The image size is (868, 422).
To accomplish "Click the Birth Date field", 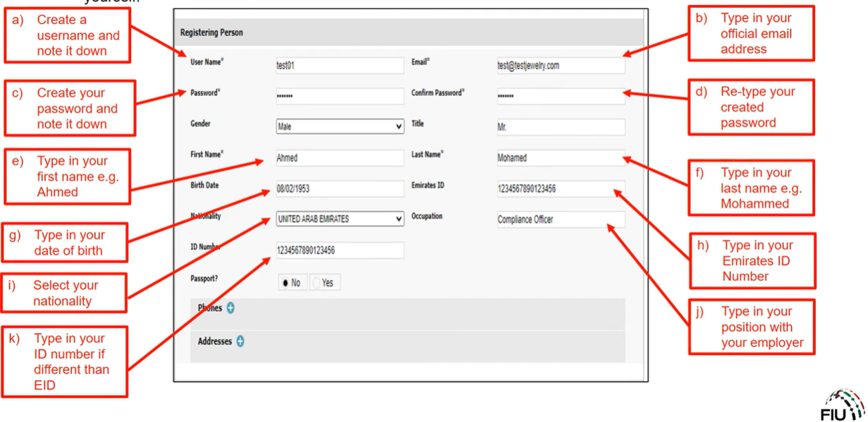I will coord(339,189).
